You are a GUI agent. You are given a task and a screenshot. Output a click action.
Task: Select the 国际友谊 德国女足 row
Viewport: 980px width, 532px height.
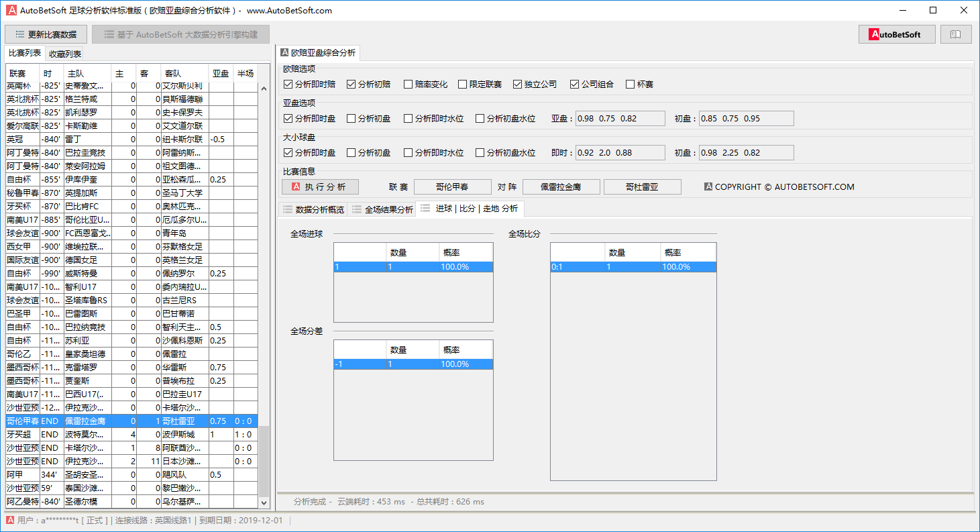tap(131, 260)
